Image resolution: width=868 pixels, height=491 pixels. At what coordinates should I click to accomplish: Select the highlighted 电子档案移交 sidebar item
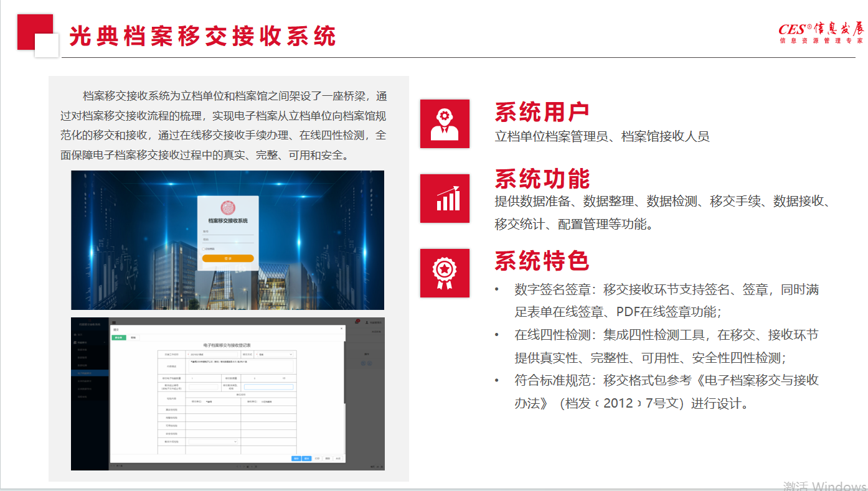(x=90, y=373)
